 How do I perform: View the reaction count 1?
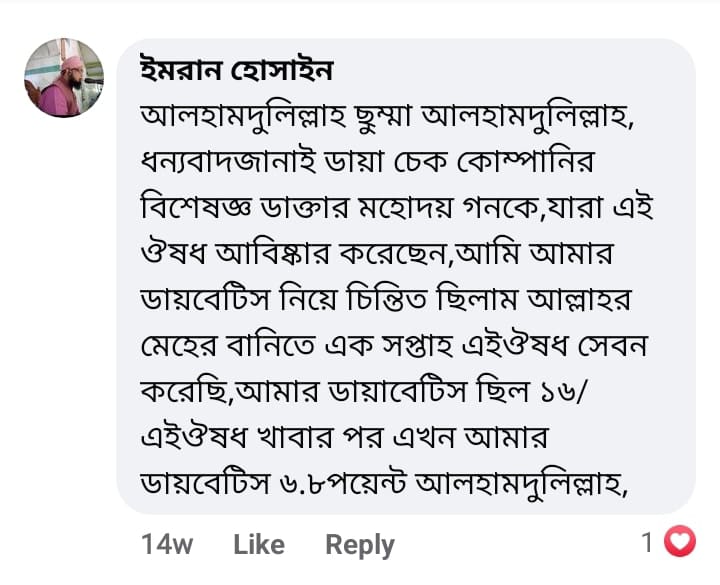pos(647,543)
